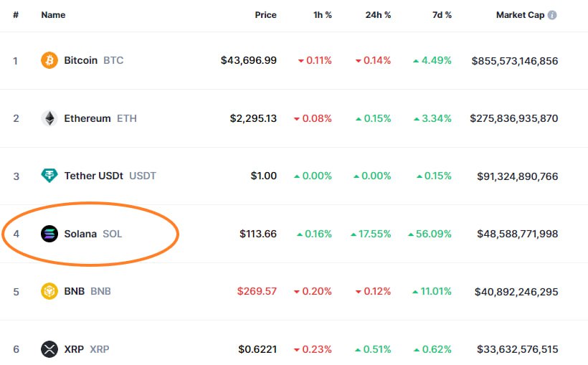Click the Bitcoin coin logo icon

[49, 60]
